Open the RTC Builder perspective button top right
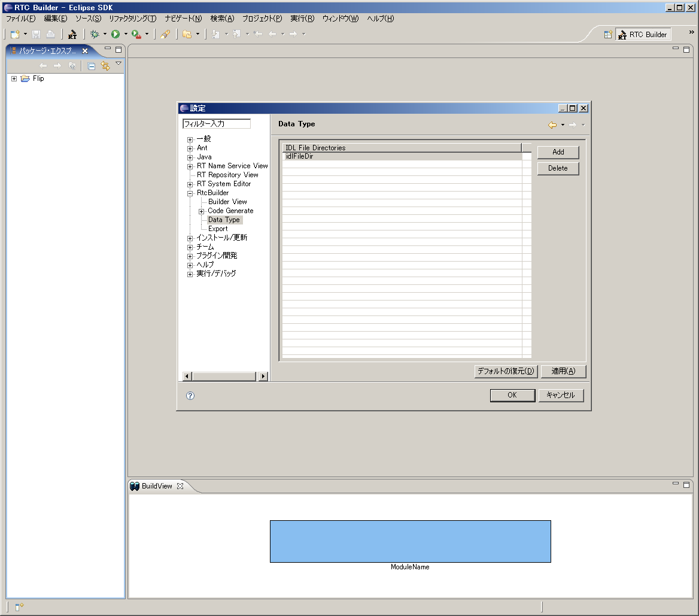The width and height of the screenshot is (699, 616). [642, 34]
